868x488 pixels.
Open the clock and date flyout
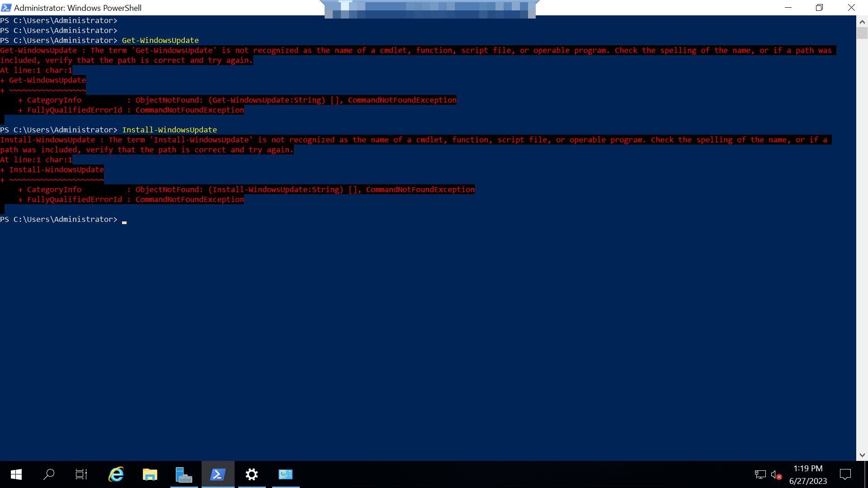point(808,474)
